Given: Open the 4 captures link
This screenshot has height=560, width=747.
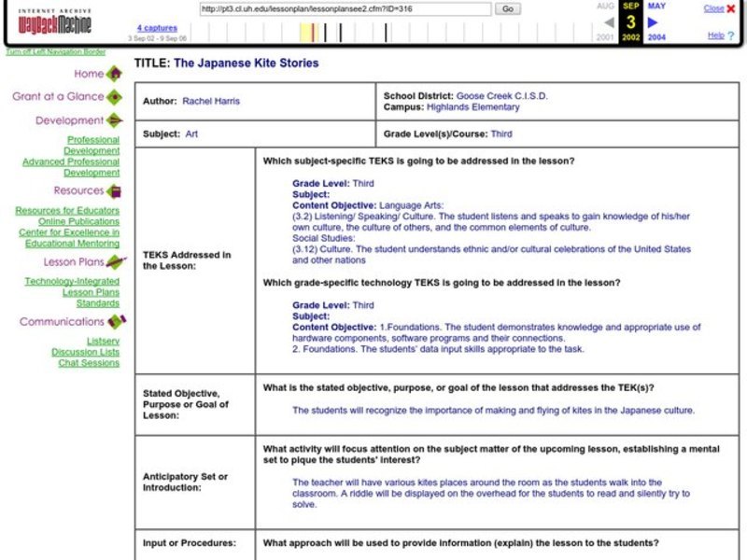Looking at the screenshot, I should click(157, 28).
